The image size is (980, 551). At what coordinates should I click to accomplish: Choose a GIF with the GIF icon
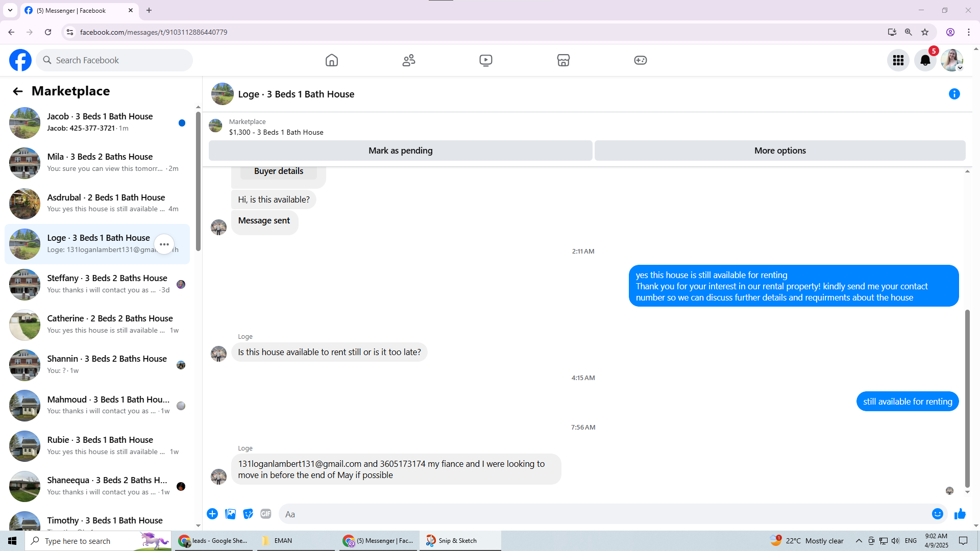pos(266,514)
